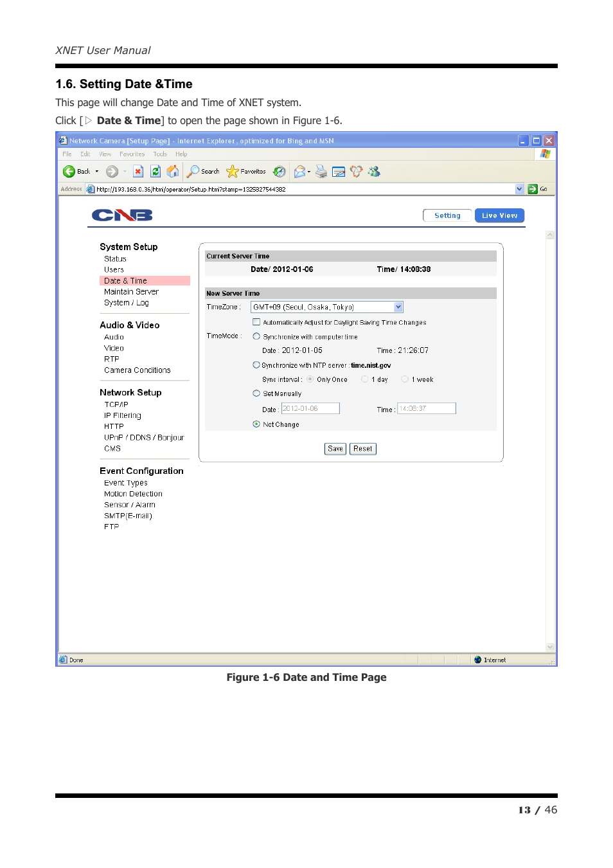Viewport: 613px width, 868px height.
Task: Refresh the page with the green arrows icon
Action: click(155, 171)
